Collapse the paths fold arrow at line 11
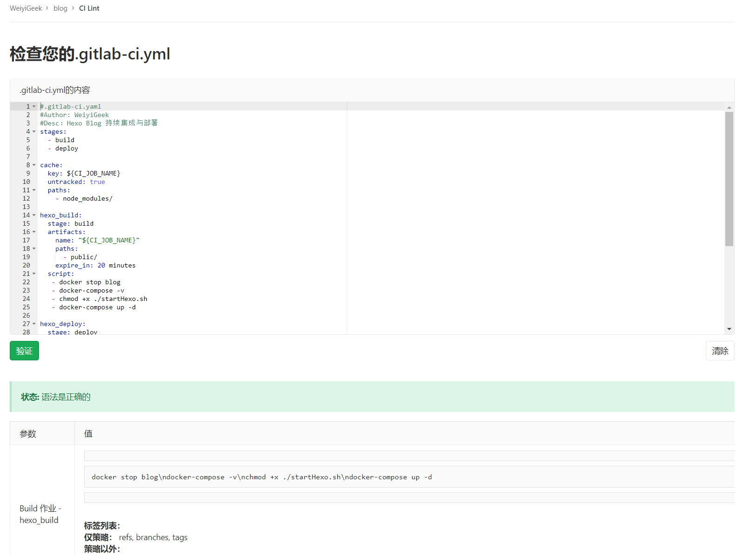 click(34, 190)
